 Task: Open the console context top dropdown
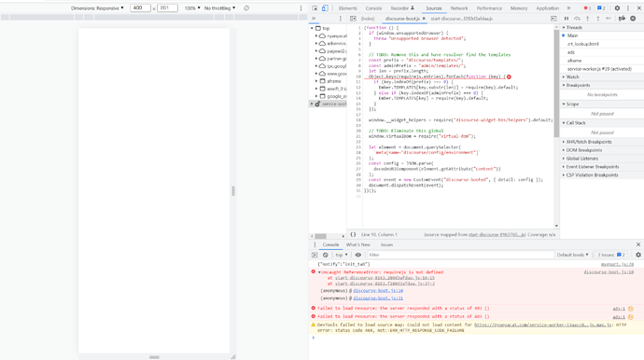(341, 255)
